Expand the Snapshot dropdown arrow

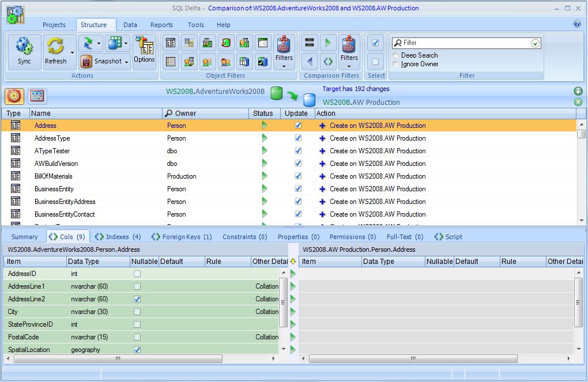tap(127, 62)
